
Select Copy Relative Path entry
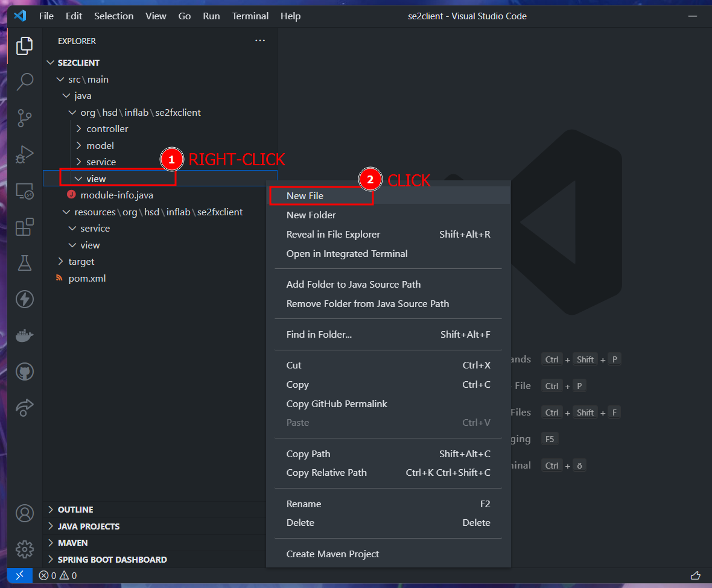pyautogui.click(x=388, y=473)
